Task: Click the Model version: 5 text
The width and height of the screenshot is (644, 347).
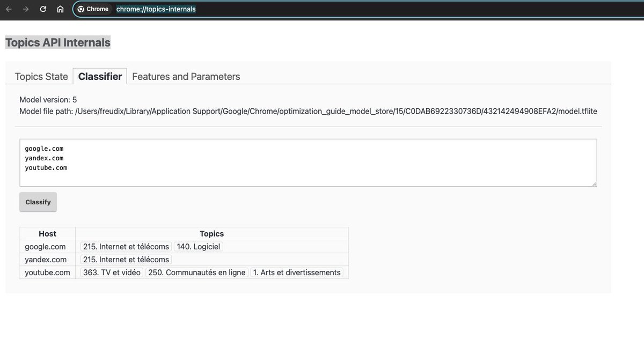Action: coord(48,100)
